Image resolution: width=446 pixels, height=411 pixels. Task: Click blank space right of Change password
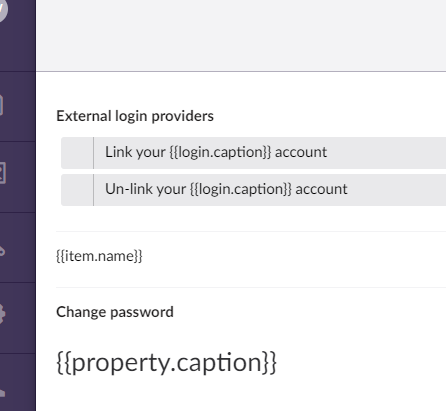(310, 312)
